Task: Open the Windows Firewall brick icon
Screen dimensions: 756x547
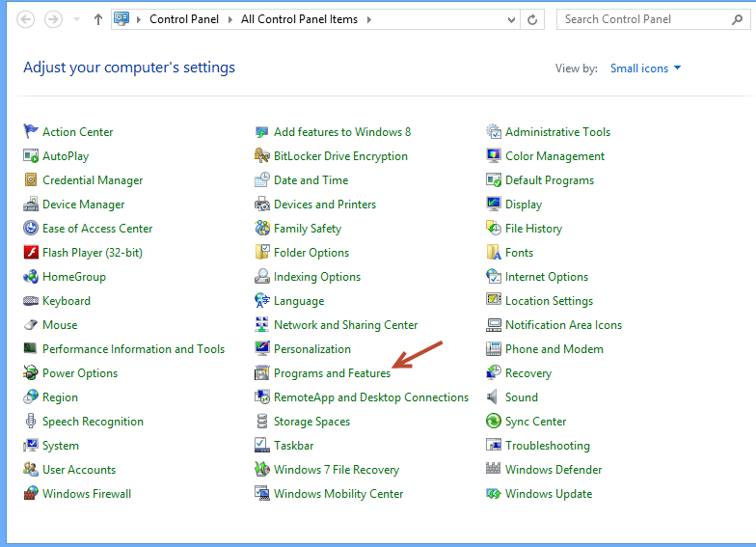Action: pyautogui.click(x=31, y=493)
